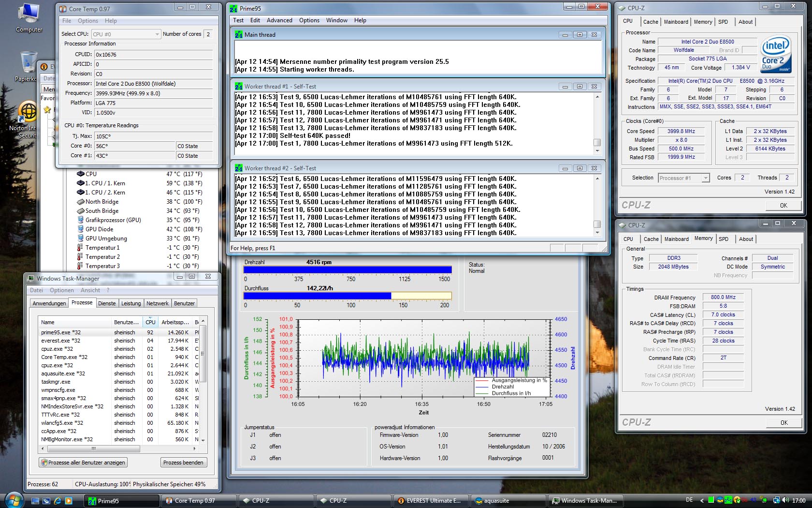This screenshot has height=508, width=812.
Task: Click the Prime95 title bar application icon
Action: (x=233, y=8)
